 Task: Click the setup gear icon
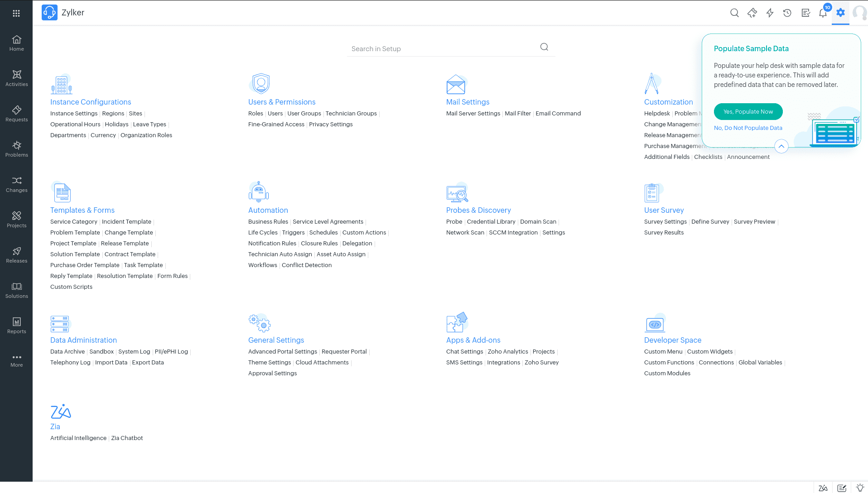pyautogui.click(x=840, y=13)
